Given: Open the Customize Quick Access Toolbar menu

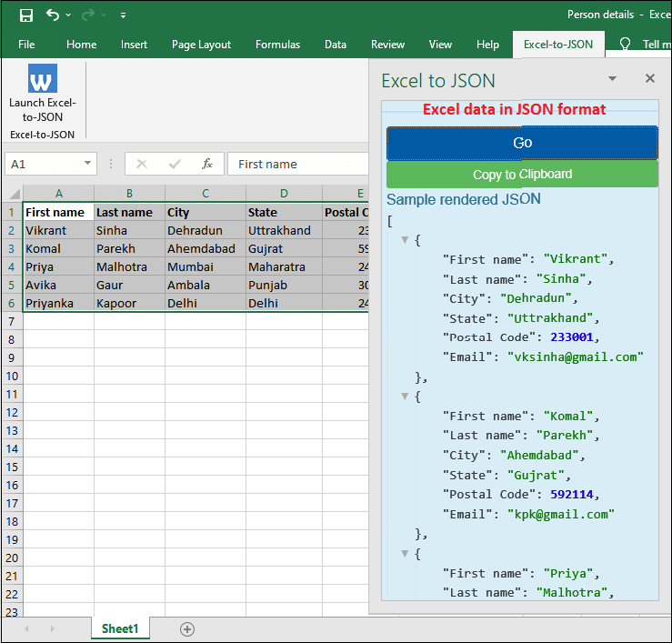Looking at the screenshot, I should pyautogui.click(x=123, y=15).
